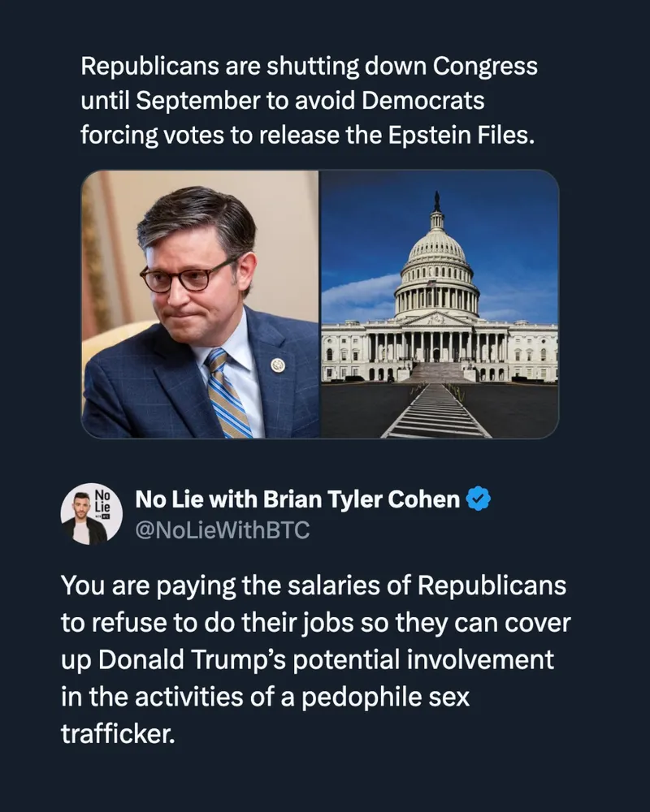The height and width of the screenshot is (812, 650).
Task: Open the photo of the man in glasses
Action: [x=200, y=304]
